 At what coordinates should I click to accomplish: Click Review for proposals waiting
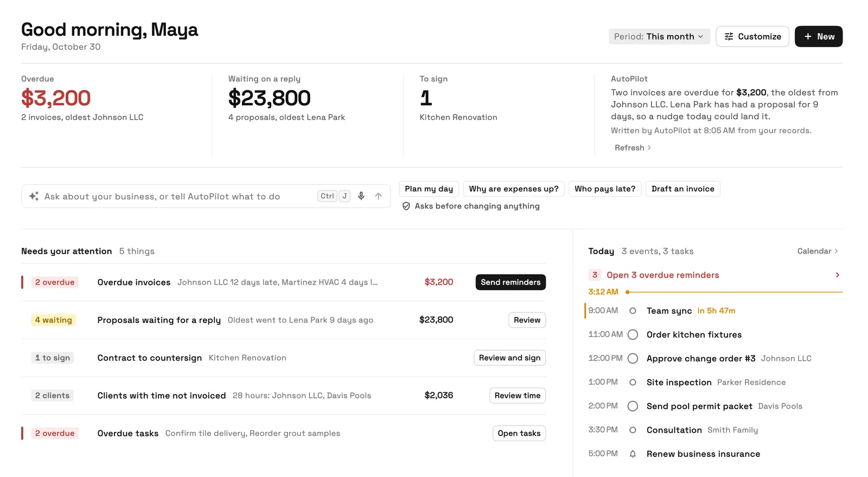point(527,320)
